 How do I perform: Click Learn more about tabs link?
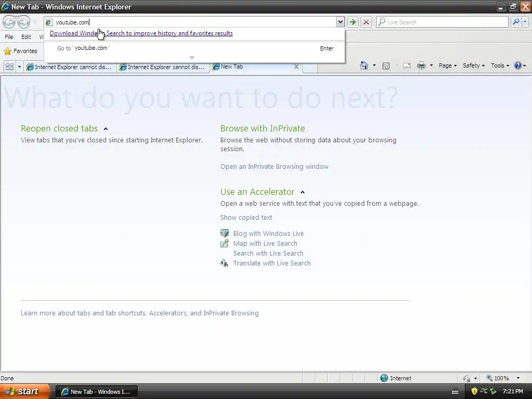139,313
